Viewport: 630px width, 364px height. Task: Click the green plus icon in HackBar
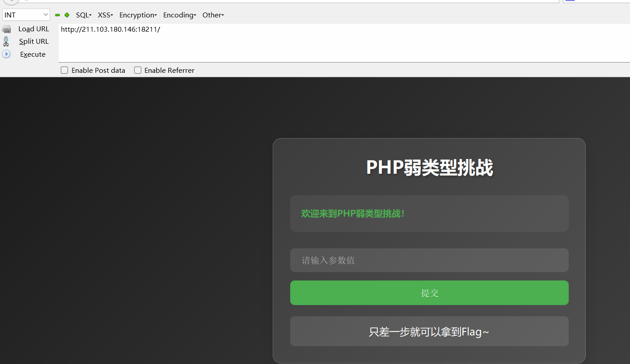pos(67,15)
